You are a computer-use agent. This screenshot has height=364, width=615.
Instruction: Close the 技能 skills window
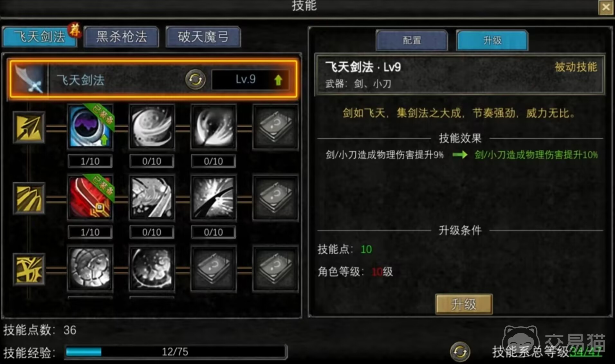point(606,7)
